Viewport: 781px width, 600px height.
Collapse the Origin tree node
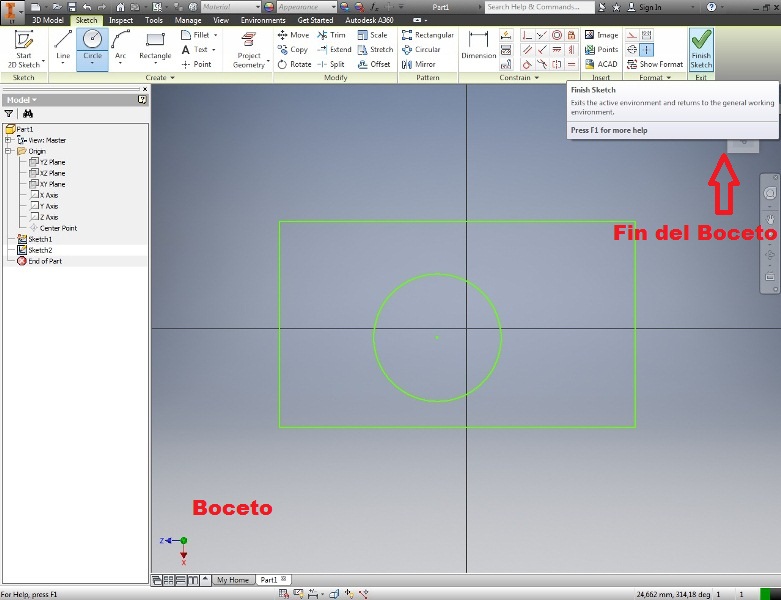point(8,151)
